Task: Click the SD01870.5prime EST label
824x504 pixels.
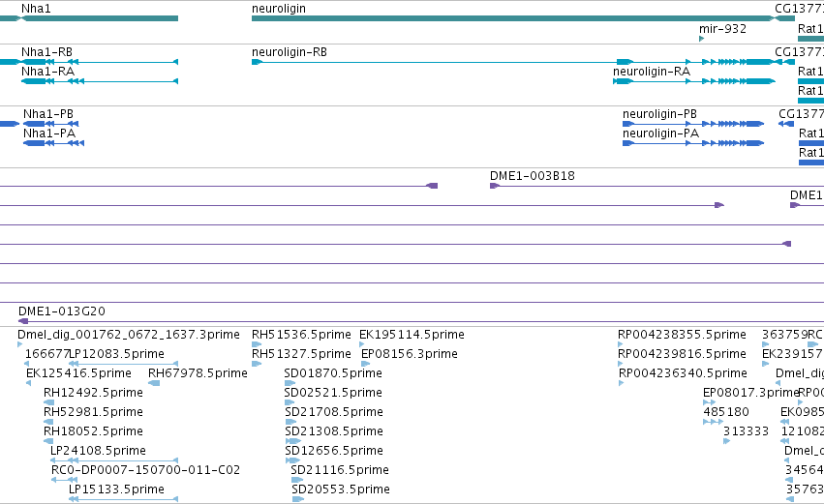Action: point(333,373)
